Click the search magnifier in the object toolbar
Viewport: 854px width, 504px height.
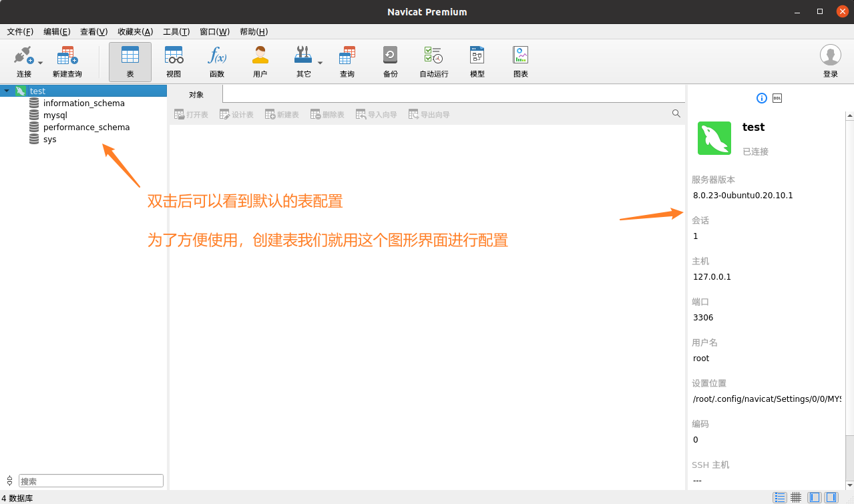pyautogui.click(x=676, y=114)
